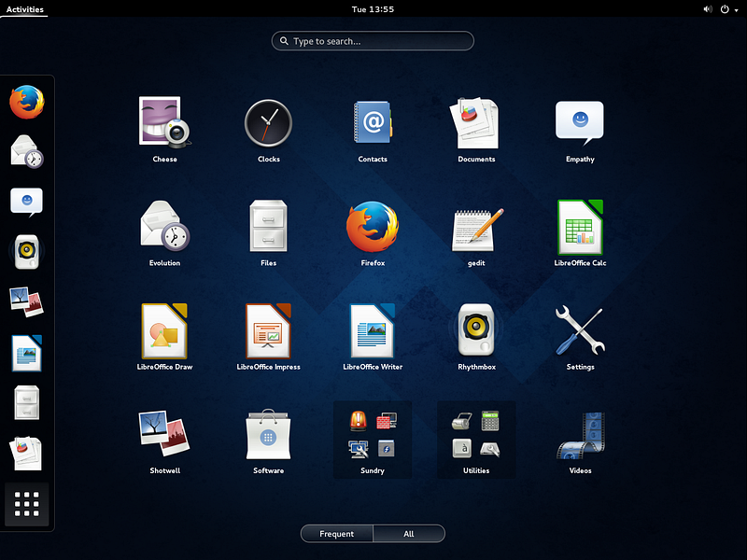Open the Contacts app in the grid
The image size is (747, 560).
coord(373,130)
